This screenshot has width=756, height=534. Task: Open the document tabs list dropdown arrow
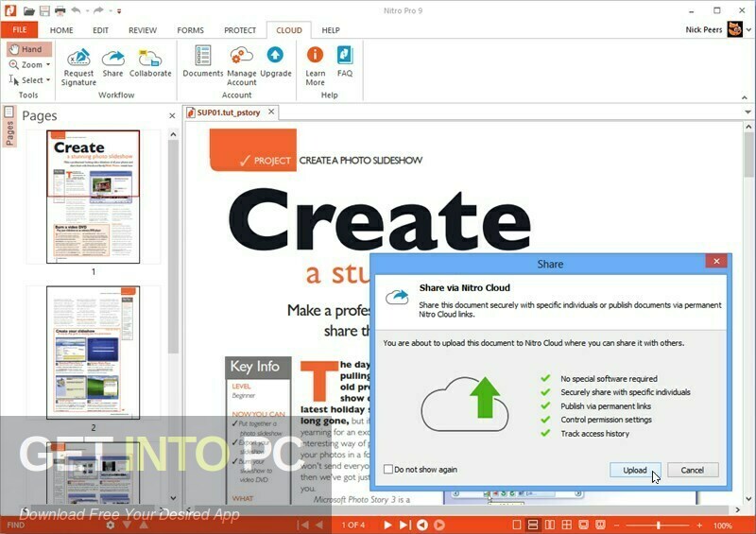[747, 112]
